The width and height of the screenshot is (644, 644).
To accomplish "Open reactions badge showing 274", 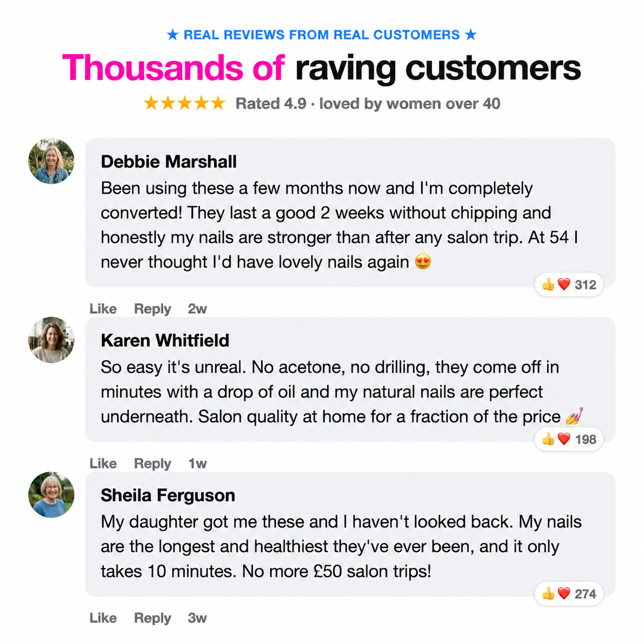I will coord(569,594).
